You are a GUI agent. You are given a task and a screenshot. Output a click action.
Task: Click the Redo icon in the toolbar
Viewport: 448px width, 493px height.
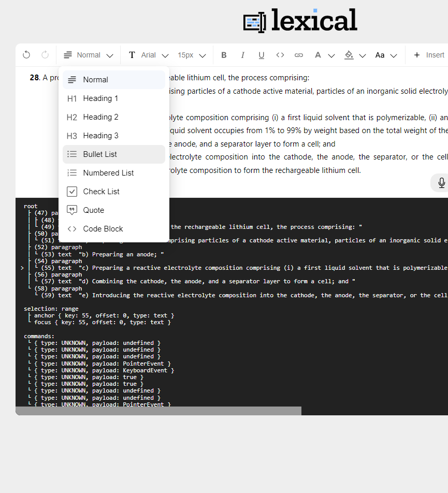pos(45,55)
